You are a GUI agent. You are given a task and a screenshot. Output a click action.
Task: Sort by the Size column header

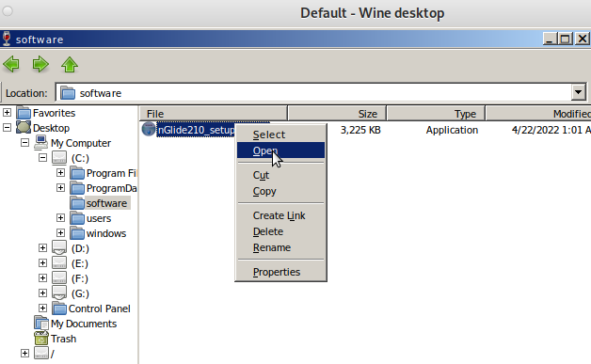[337, 114]
